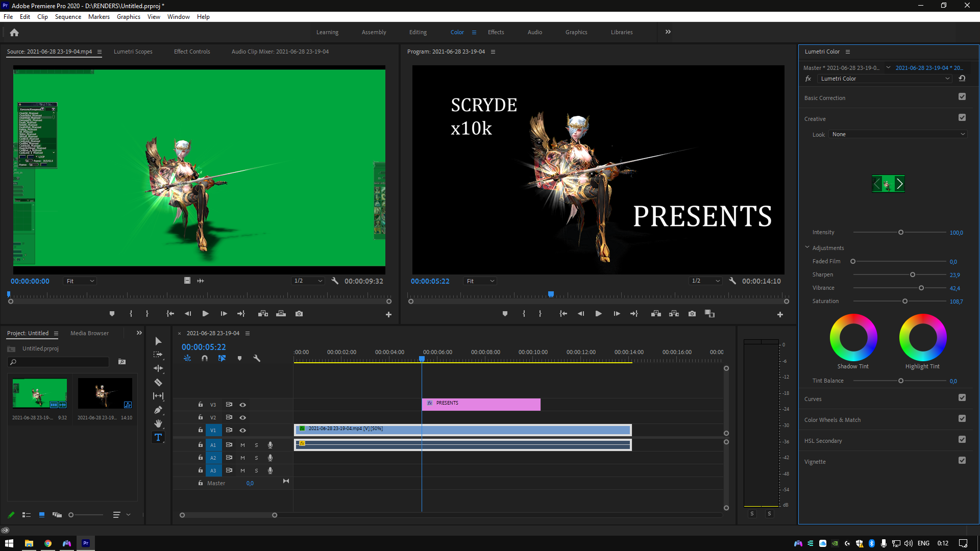980x551 pixels.
Task: Collapse the Adjustments section
Action: [807, 247]
